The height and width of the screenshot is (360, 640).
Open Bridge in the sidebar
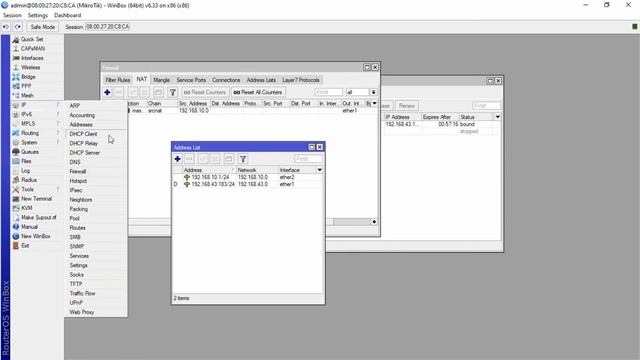(28, 77)
